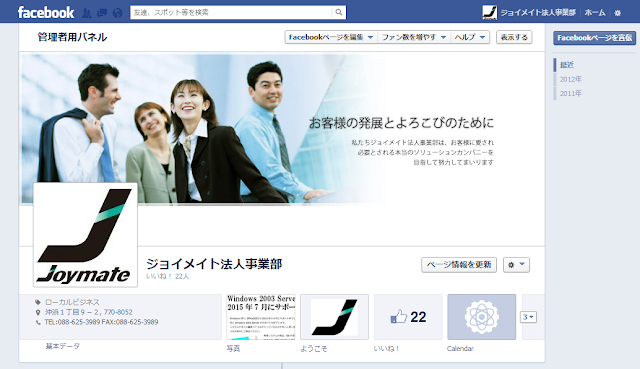Click the address link 沖浜１丁目９－２
The image size is (640, 369).
pyautogui.click(x=89, y=312)
